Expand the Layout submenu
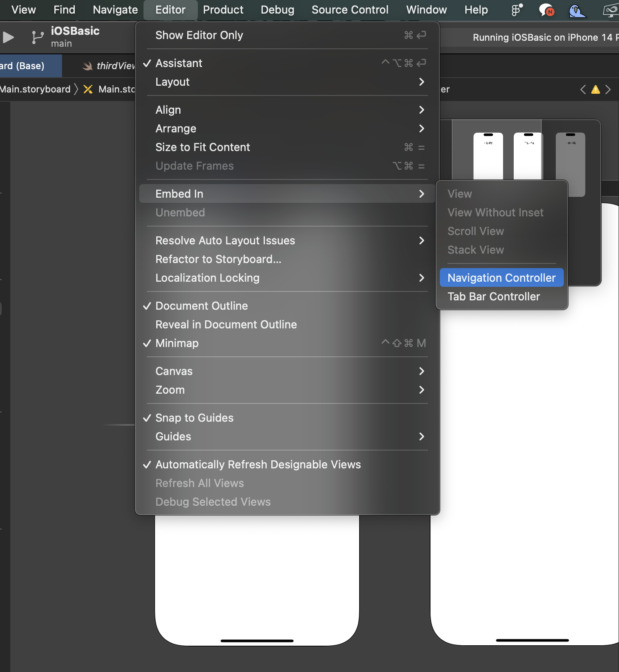This screenshot has width=619, height=672. pos(287,82)
